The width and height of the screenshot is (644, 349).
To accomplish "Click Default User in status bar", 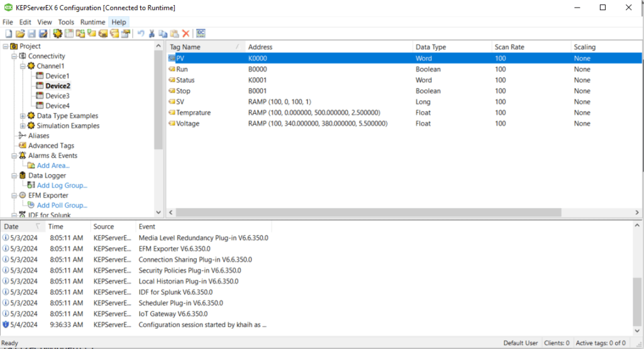I will point(520,343).
